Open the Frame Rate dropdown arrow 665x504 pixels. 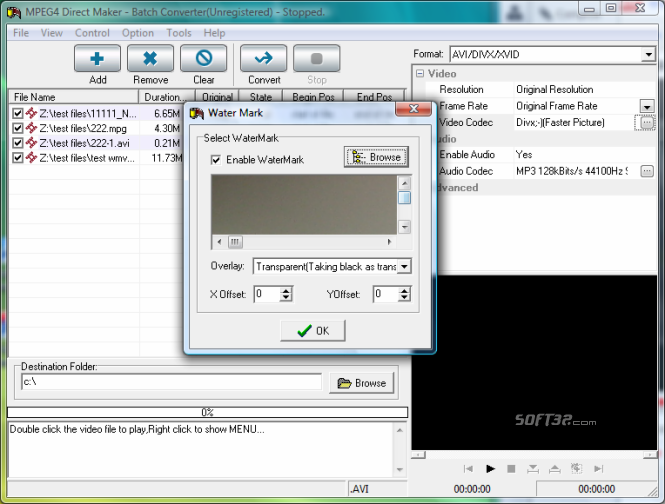(x=647, y=106)
